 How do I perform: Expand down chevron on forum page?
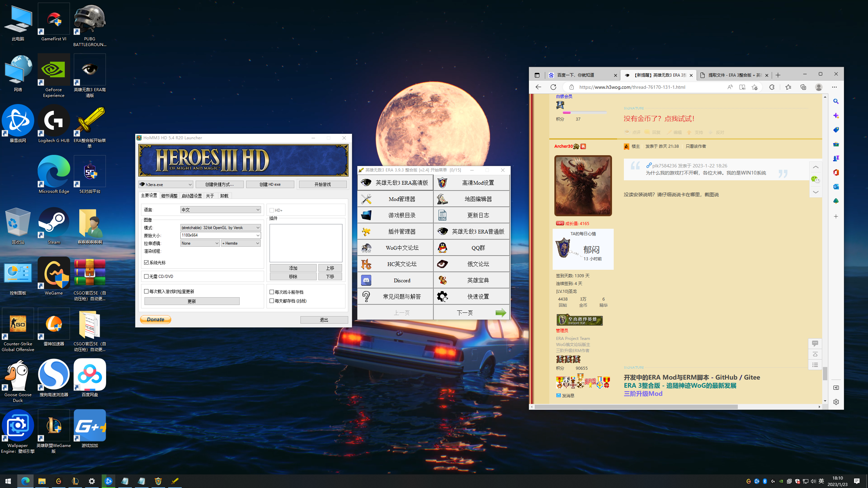click(x=815, y=192)
